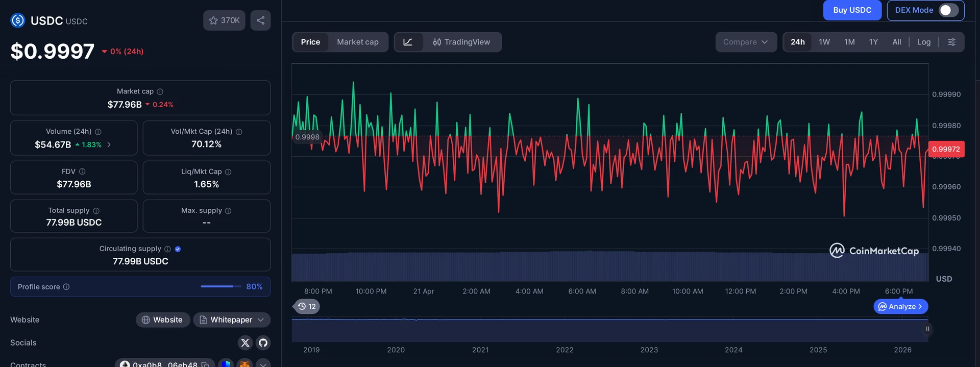Expand Volume (24h) details arrow
The width and height of the screenshot is (980, 367).
(x=109, y=145)
